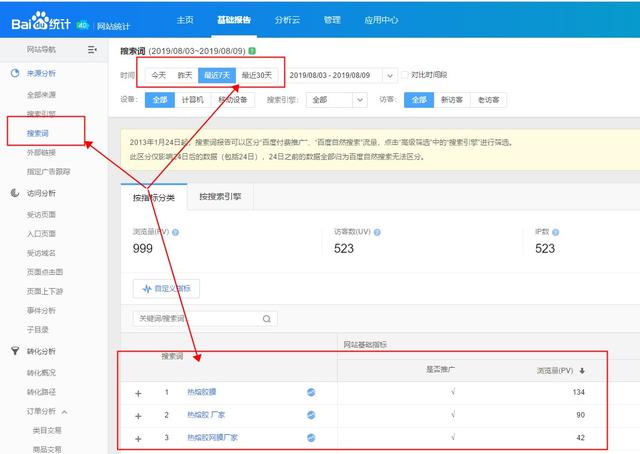This screenshot has height=454, width=640.
Task: Select the 移动设备 device filter
Action: coord(233,100)
